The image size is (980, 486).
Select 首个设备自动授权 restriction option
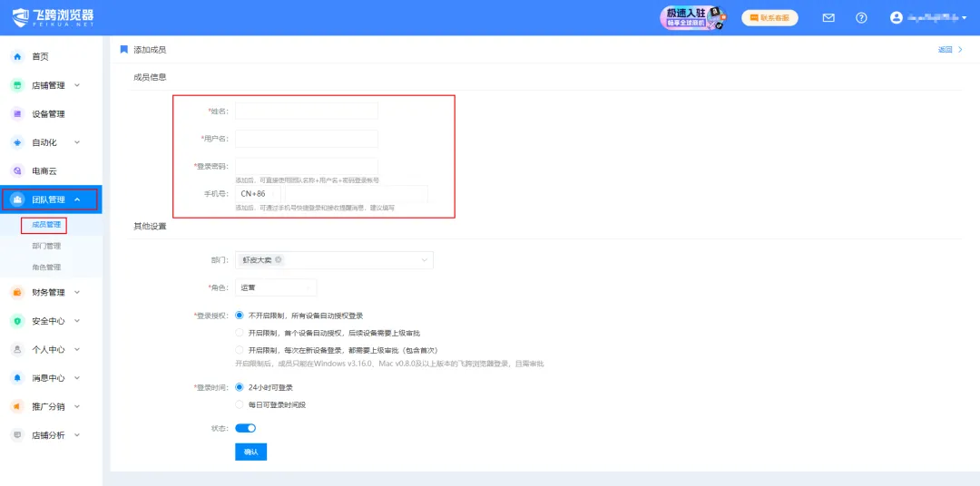(240, 333)
